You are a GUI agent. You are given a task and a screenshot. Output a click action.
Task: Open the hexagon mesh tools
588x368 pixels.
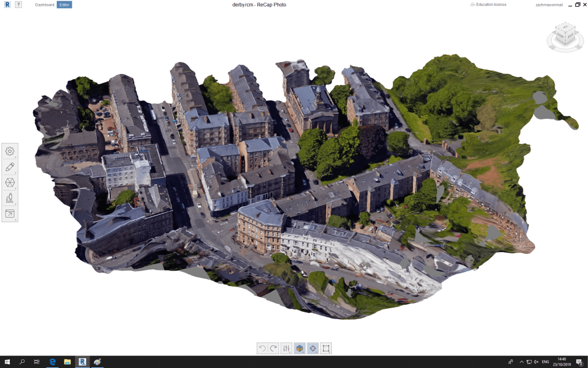click(x=10, y=183)
